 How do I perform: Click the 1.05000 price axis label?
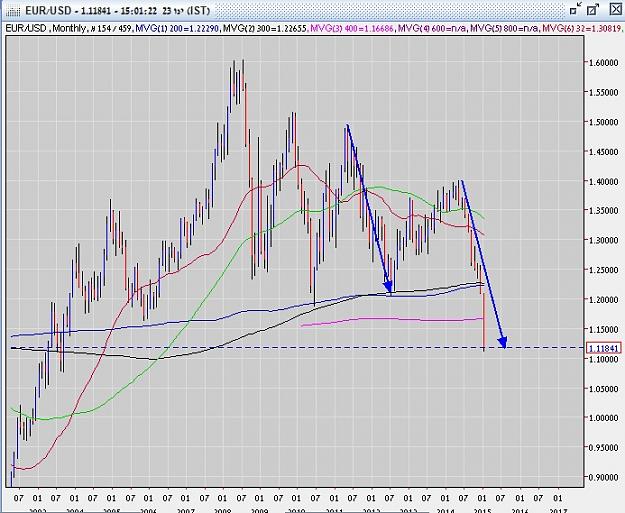click(603, 389)
